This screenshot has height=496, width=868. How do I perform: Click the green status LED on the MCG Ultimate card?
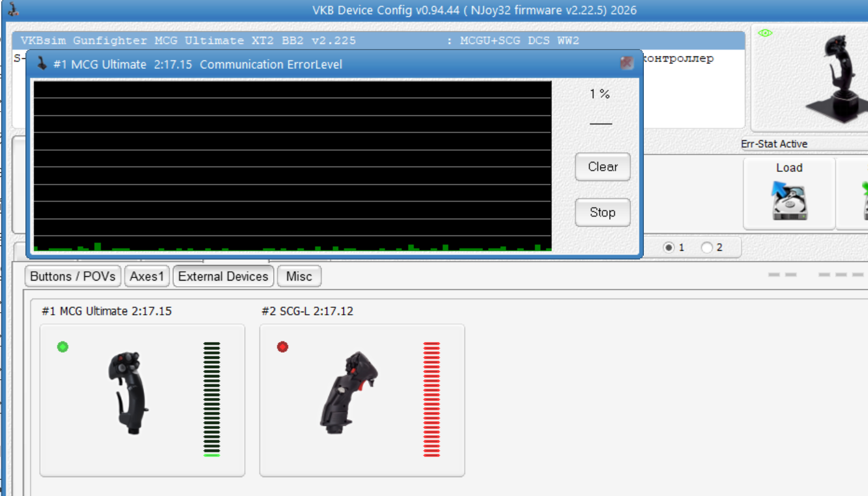point(63,347)
